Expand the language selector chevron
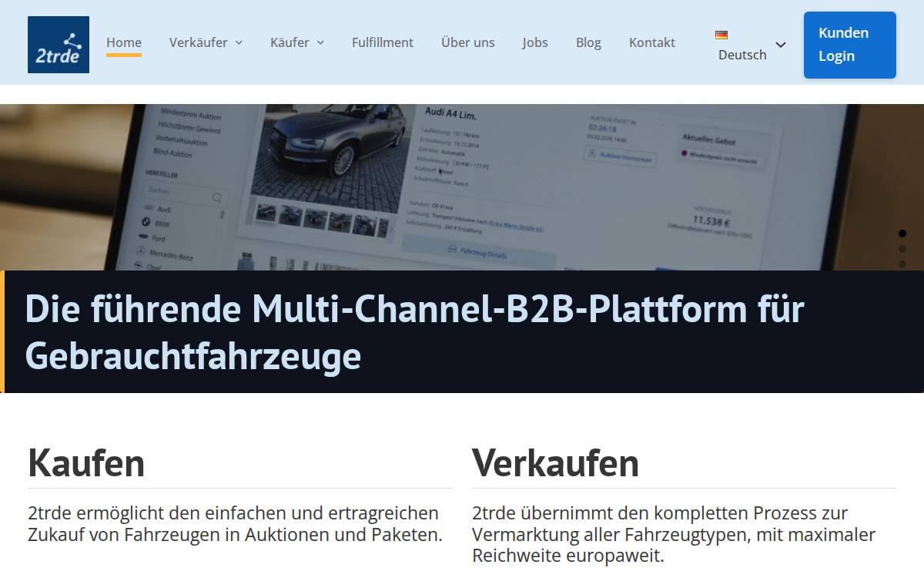Image resolution: width=924 pixels, height=578 pixels. [781, 45]
